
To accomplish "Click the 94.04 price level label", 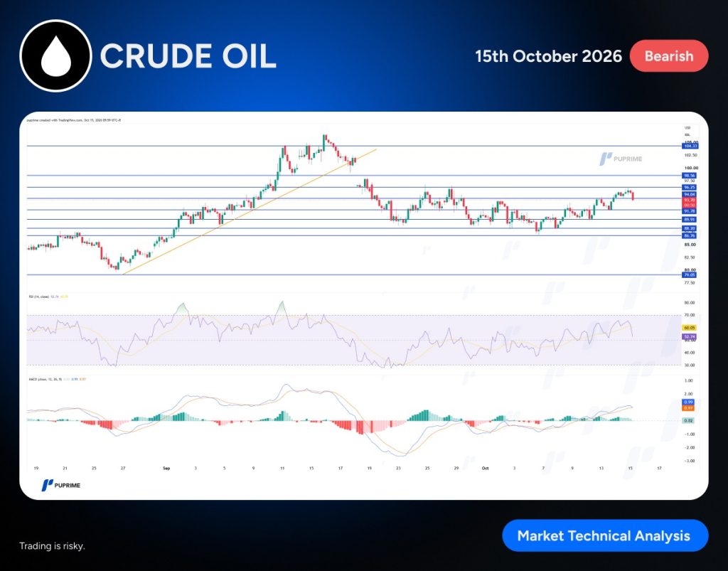I will (690, 195).
